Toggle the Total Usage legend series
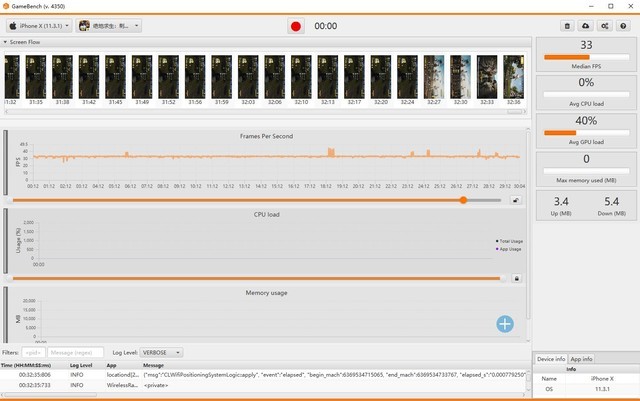 [508, 241]
